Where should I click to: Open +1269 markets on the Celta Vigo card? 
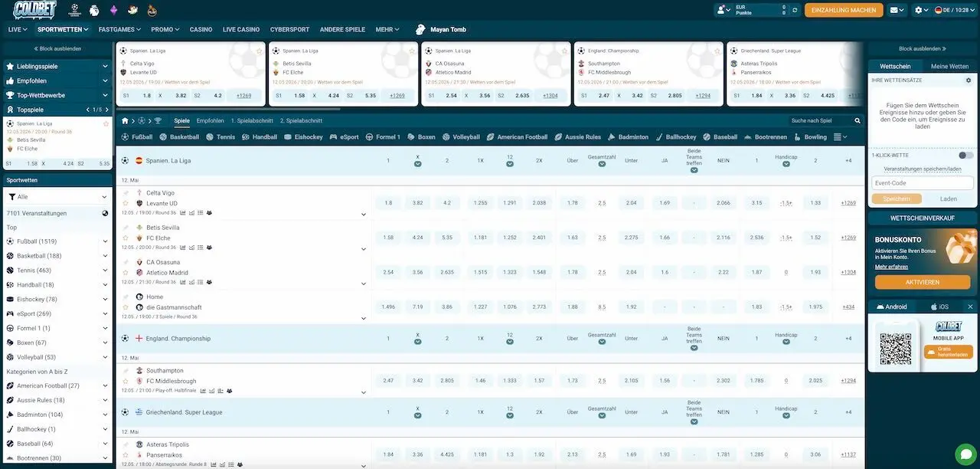coord(244,96)
